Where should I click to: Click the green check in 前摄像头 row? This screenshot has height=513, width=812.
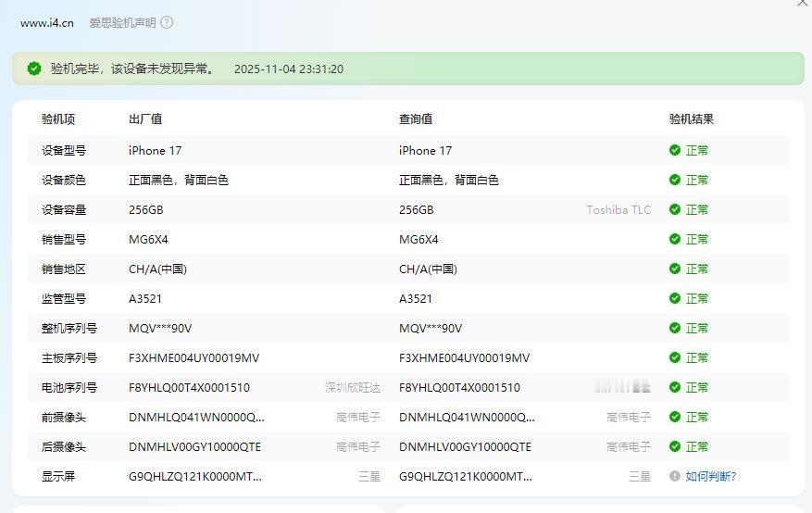coord(674,417)
